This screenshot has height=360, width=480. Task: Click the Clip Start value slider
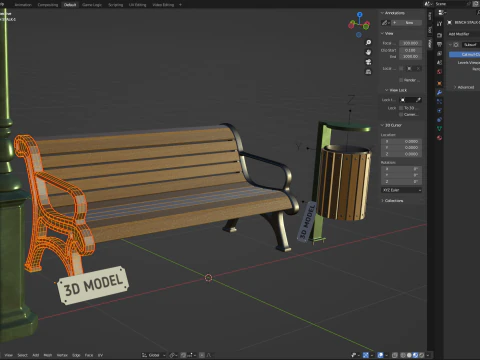pyautogui.click(x=410, y=50)
